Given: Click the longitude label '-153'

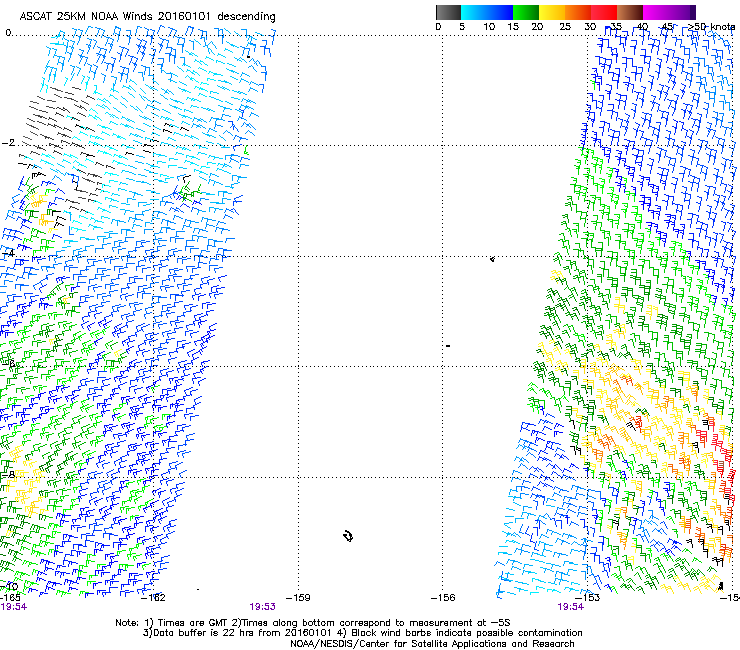Looking at the screenshot, I should click(x=588, y=598).
